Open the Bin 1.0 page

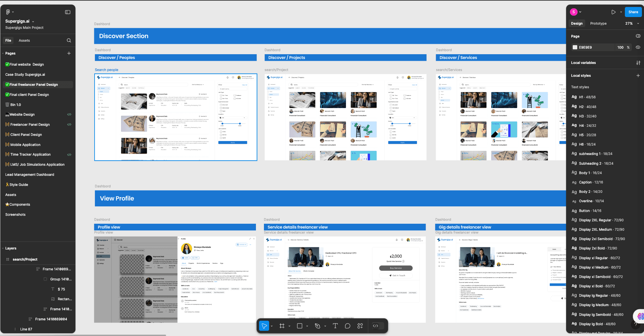point(13,105)
